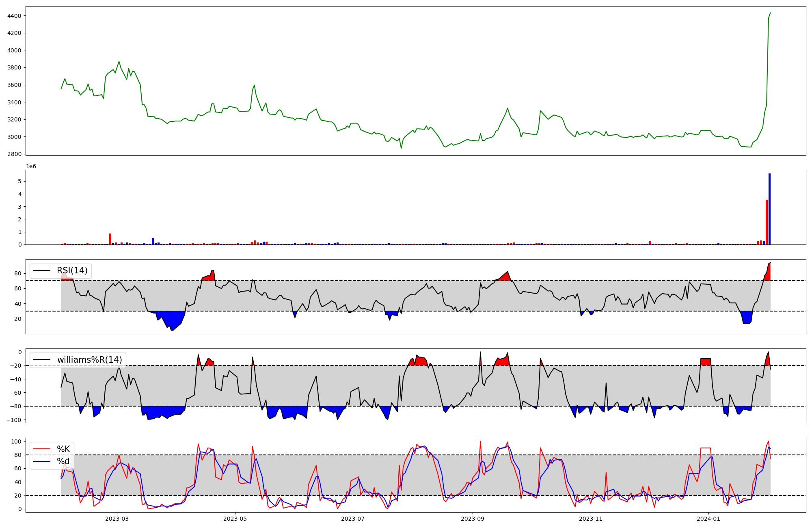Click the RSI(14) legend entry

point(72,270)
